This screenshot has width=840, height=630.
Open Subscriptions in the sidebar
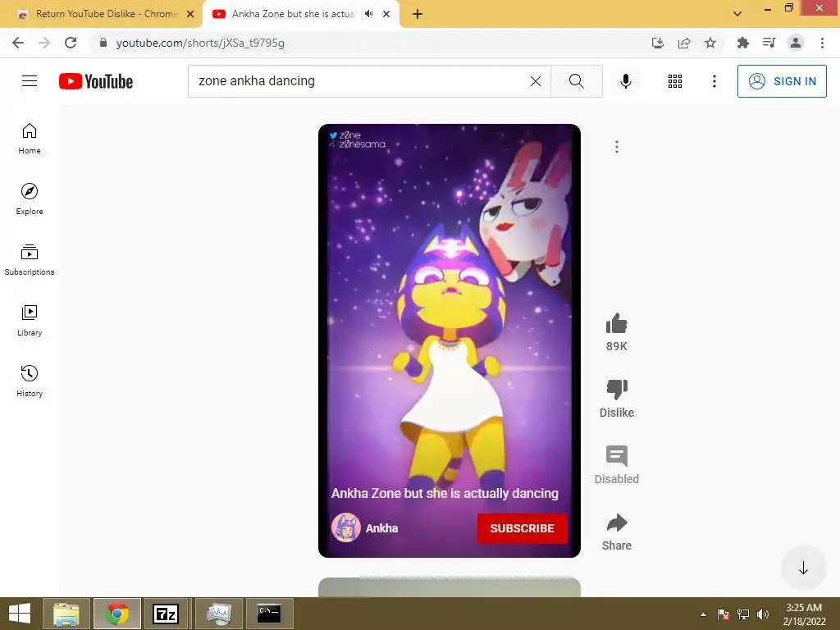click(30, 260)
